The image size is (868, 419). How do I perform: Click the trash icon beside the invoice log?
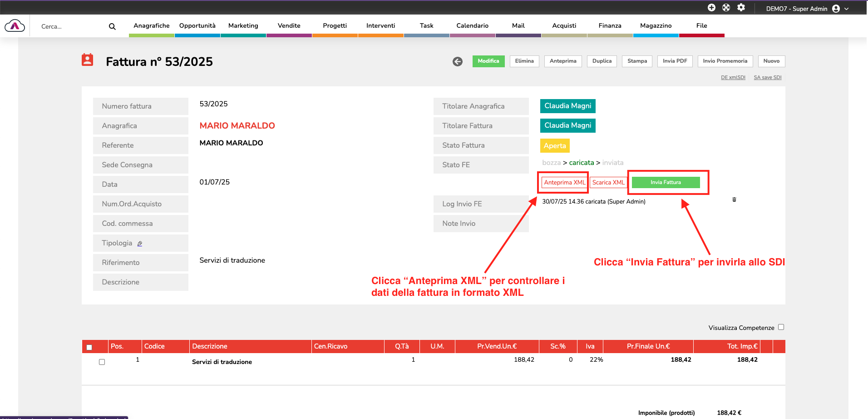click(x=734, y=200)
